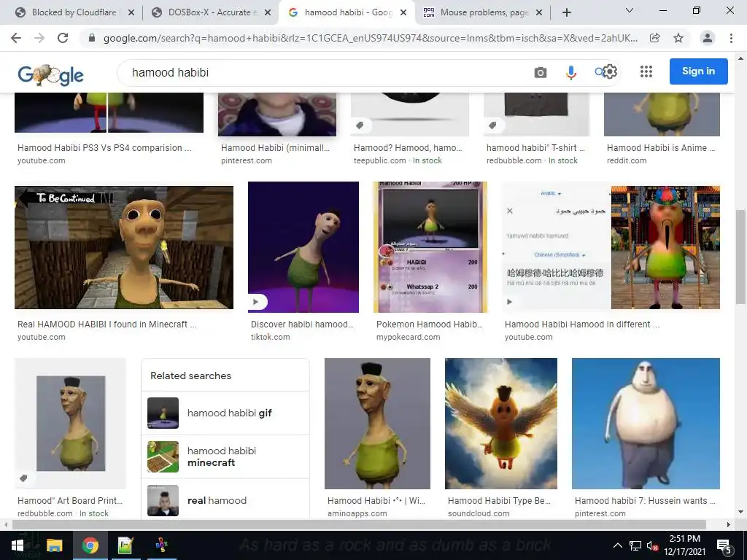Reload the current page
Viewport: 747px width, 560px height.
[63, 38]
